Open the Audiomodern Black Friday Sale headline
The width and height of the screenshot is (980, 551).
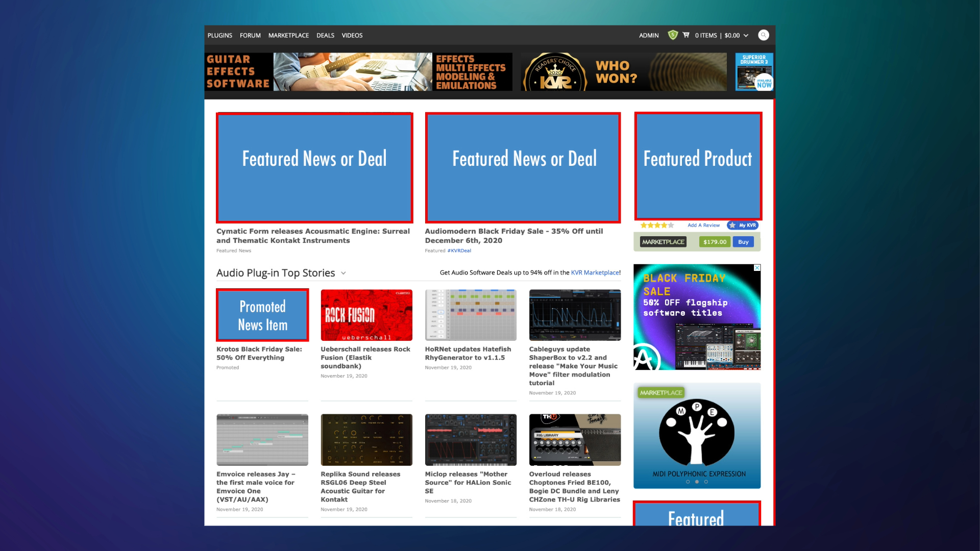(514, 236)
